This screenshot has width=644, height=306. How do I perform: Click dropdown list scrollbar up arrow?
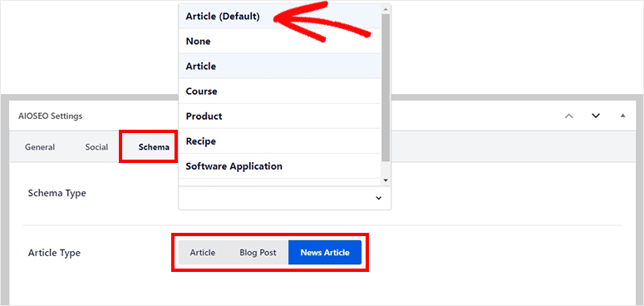386,8
